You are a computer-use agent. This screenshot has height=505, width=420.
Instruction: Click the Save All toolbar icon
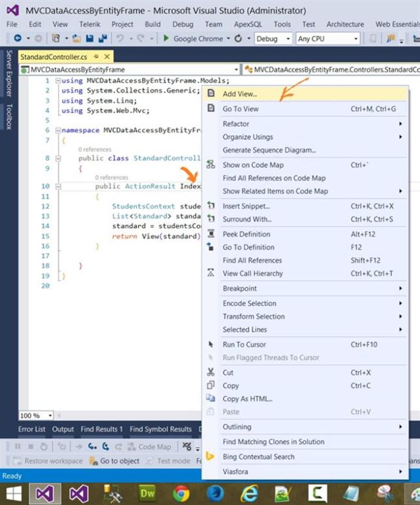[x=103, y=38]
